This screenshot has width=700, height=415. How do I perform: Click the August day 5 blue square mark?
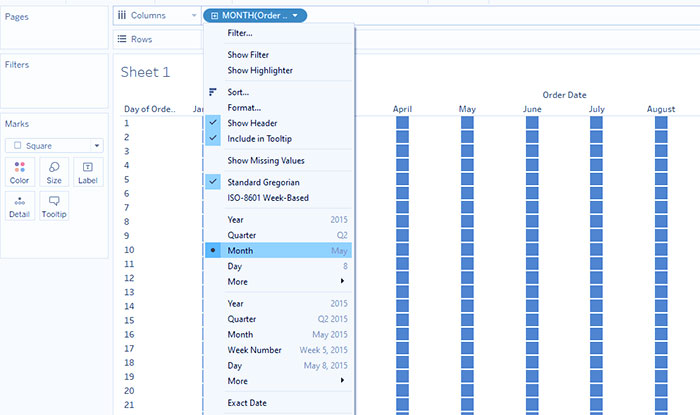click(x=661, y=179)
